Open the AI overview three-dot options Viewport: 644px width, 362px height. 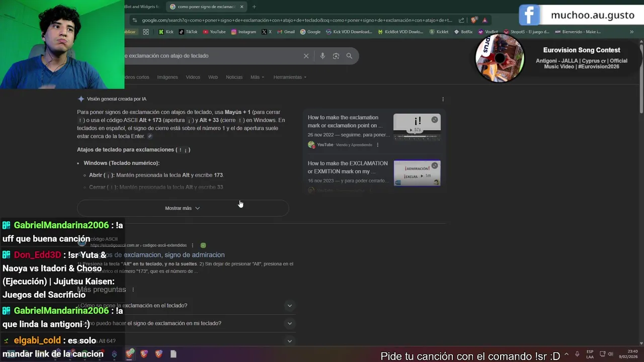(x=443, y=99)
